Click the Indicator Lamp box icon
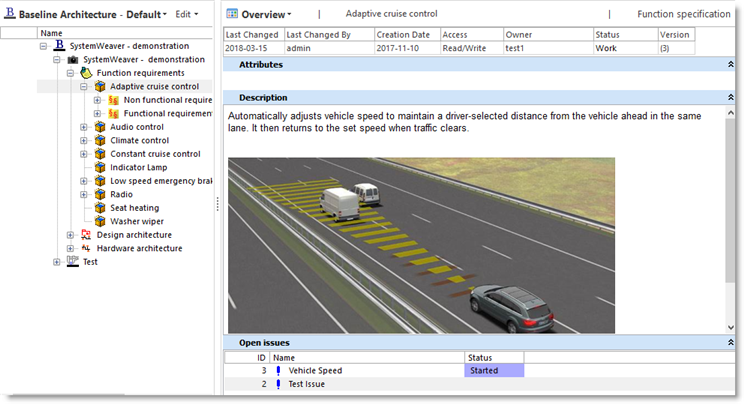 100,167
